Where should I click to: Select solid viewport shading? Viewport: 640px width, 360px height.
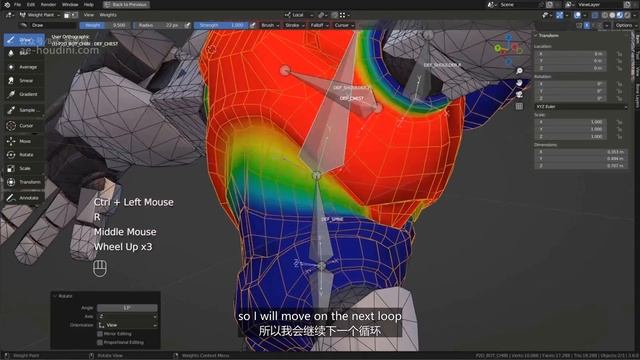click(x=612, y=15)
